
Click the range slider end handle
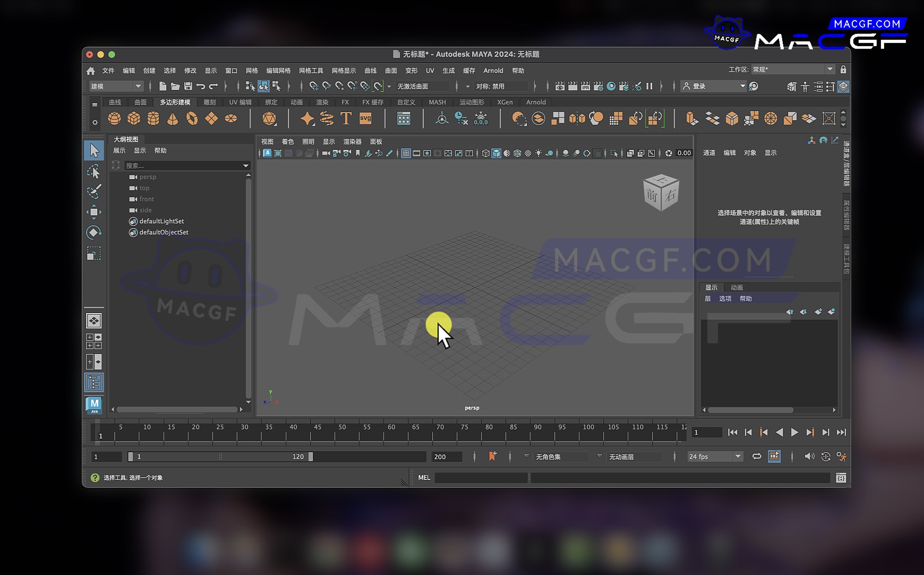click(311, 456)
